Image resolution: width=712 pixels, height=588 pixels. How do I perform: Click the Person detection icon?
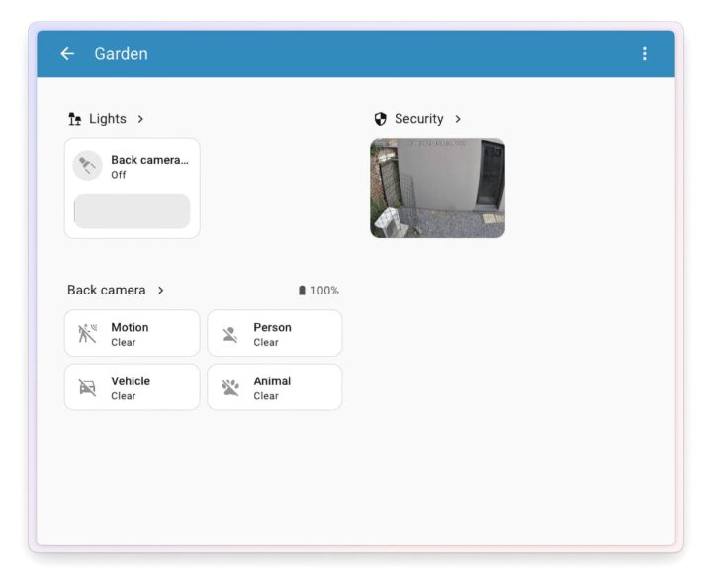230,334
